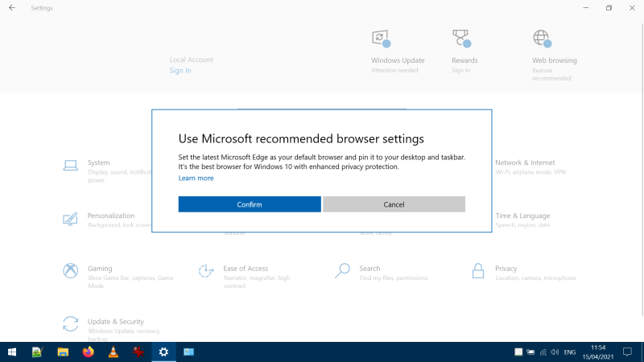Open the Privacy lock settings category
This screenshot has height=362, width=644.
click(x=479, y=271)
